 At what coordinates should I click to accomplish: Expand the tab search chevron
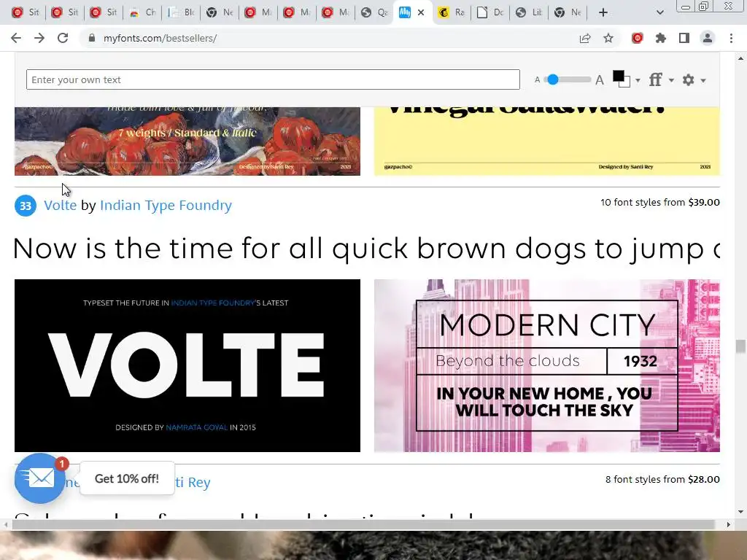coord(659,12)
